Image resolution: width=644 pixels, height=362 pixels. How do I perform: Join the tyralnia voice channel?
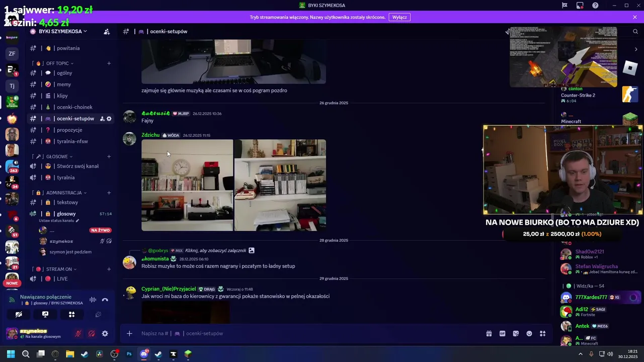coord(71,177)
